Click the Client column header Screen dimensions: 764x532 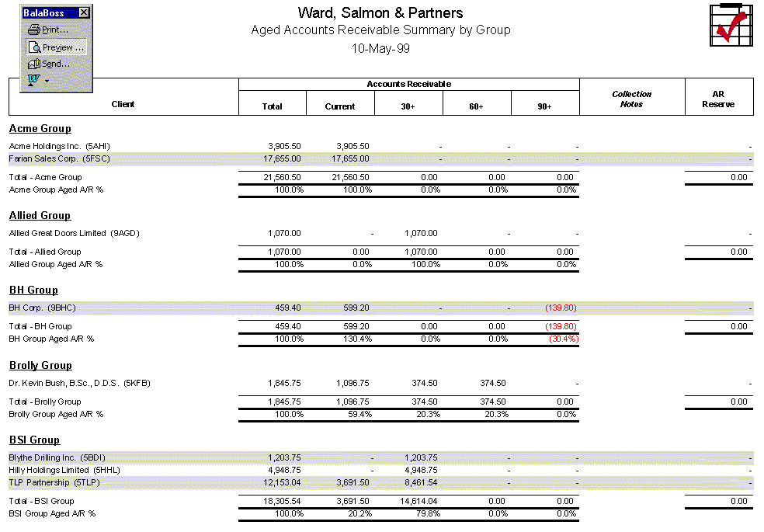[123, 104]
